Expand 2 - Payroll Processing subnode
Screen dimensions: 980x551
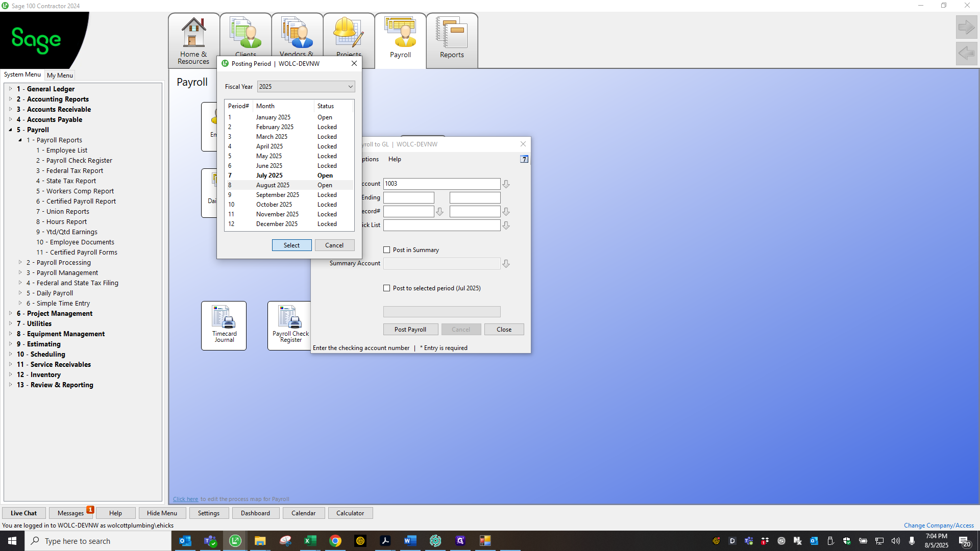(x=20, y=262)
